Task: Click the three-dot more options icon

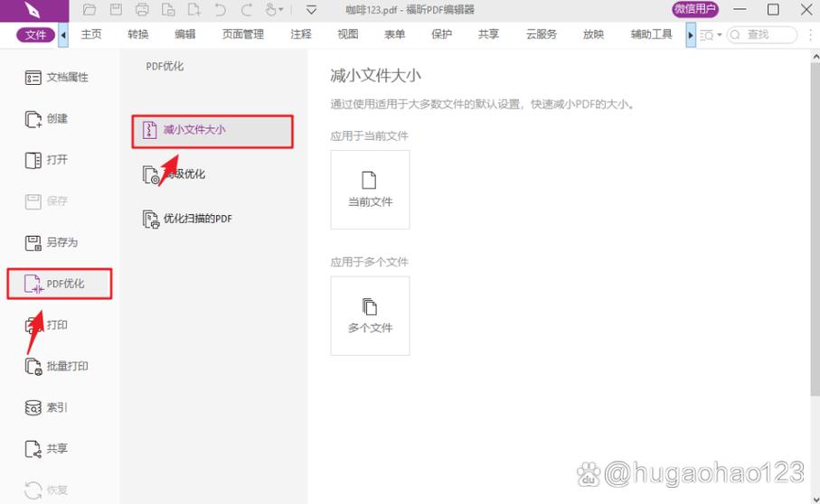Action: [810, 35]
